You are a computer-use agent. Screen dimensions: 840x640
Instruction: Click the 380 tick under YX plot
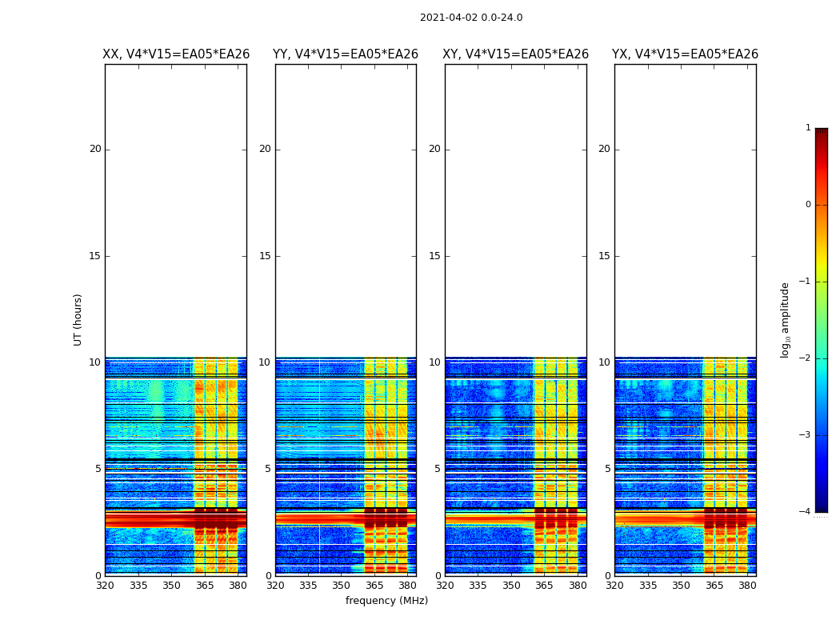coord(747,586)
